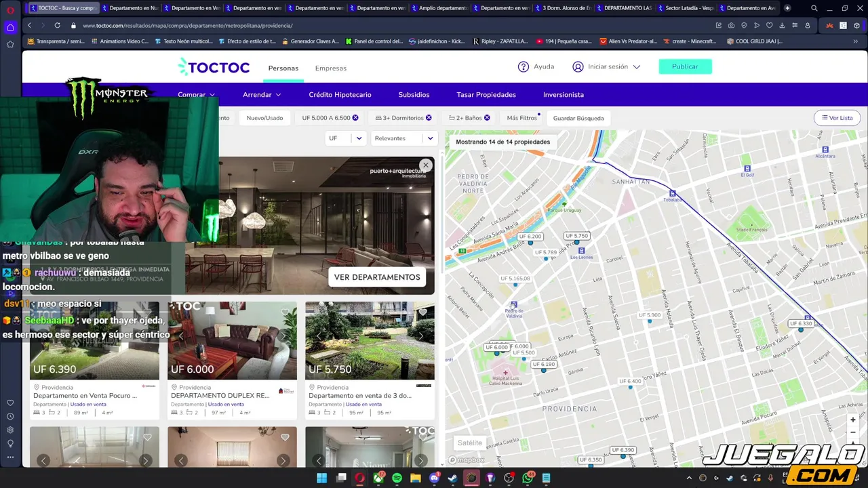Go back with browser back arrow
Image resolution: width=868 pixels, height=488 pixels.
[29, 25]
